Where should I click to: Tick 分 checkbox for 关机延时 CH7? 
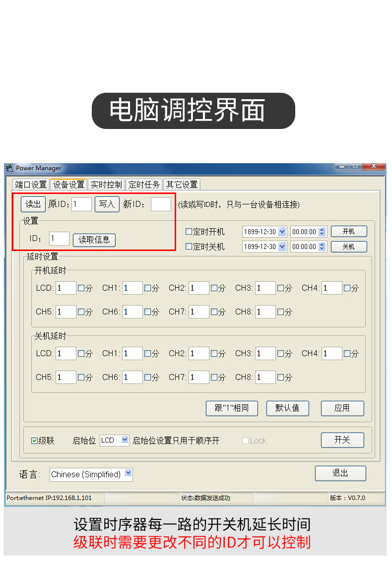point(214,377)
